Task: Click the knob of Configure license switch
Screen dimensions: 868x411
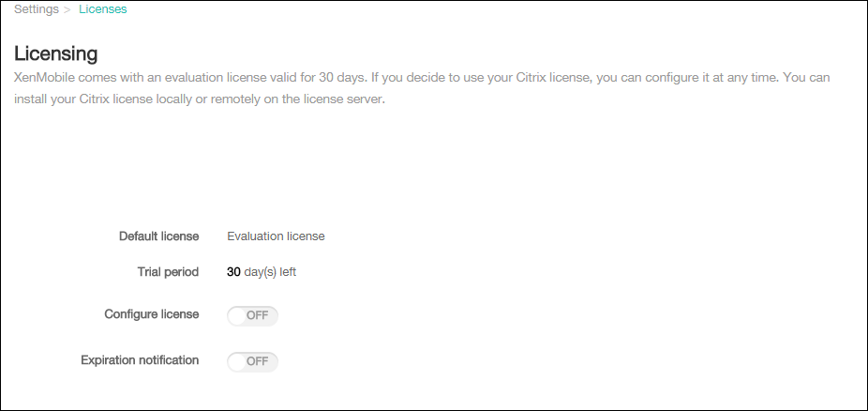Action: click(x=237, y=315)
